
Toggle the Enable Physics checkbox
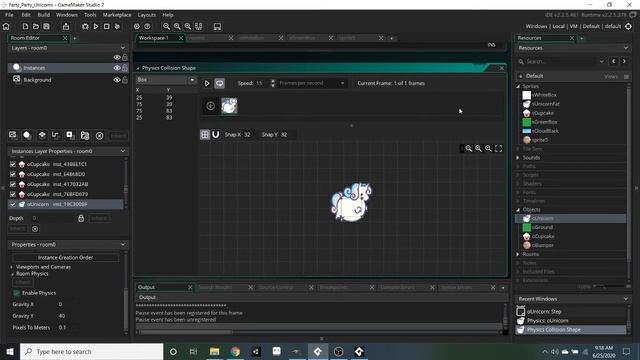[x=16, y=293]
